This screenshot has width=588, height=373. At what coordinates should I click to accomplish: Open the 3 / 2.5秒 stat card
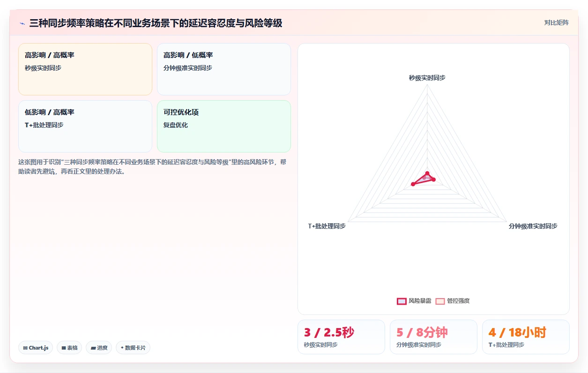pos(341,337)
